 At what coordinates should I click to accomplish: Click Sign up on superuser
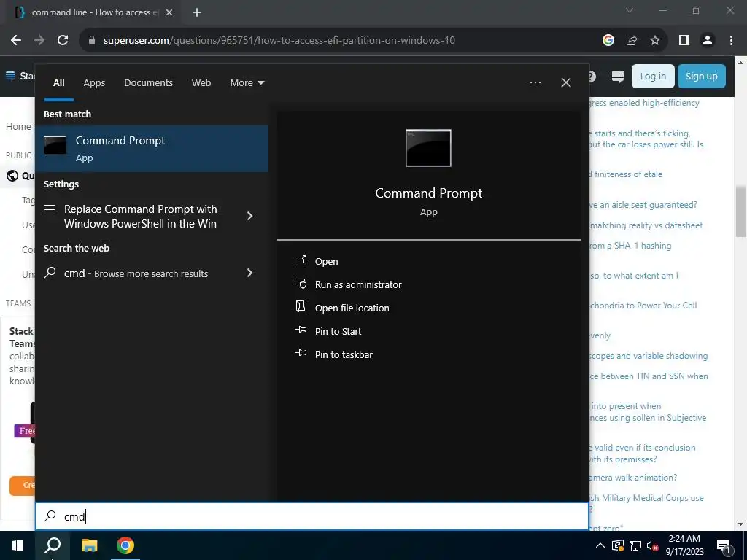pos(701,76)
